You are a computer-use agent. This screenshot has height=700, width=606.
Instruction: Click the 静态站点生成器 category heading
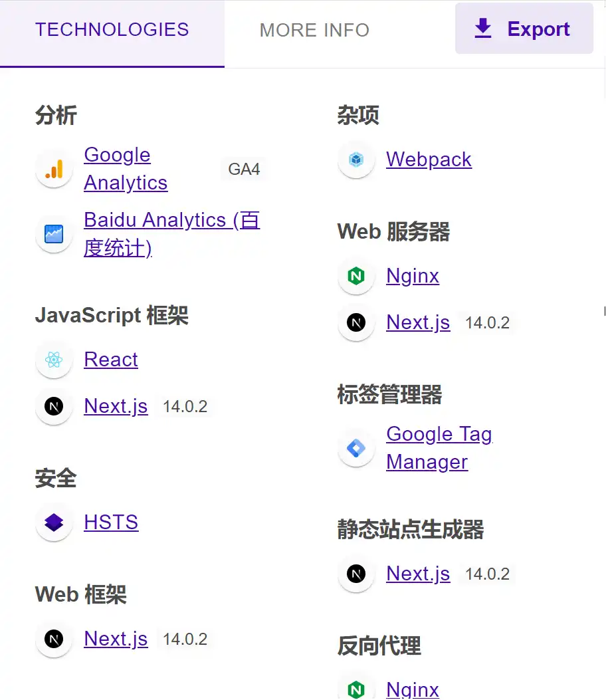(411, 529)
